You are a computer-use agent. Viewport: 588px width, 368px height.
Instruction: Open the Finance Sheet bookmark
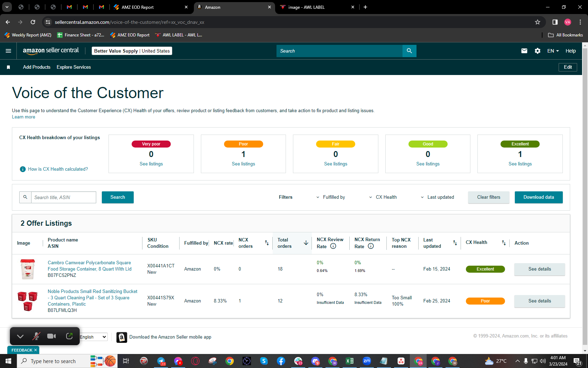pos(80,35)
